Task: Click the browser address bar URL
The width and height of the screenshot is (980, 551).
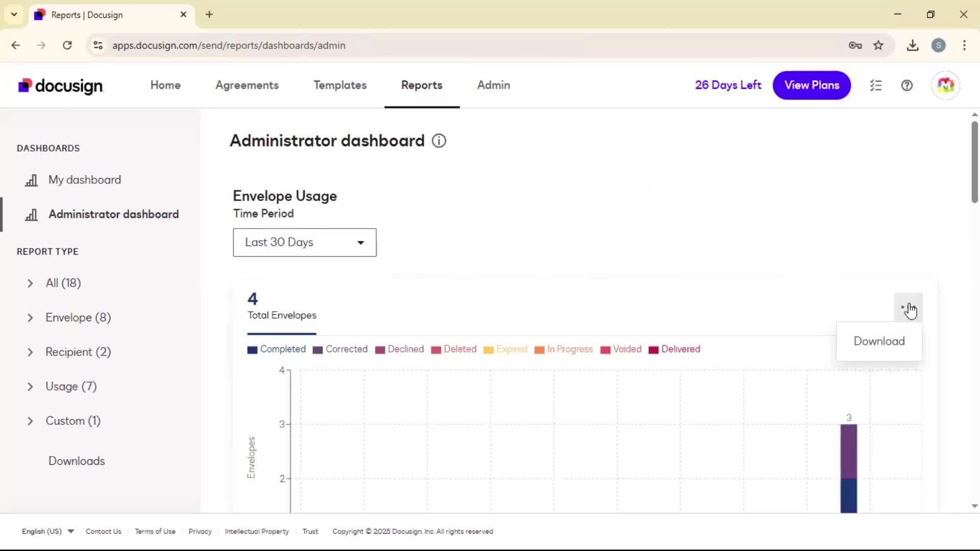Action: tap(229, 45)
